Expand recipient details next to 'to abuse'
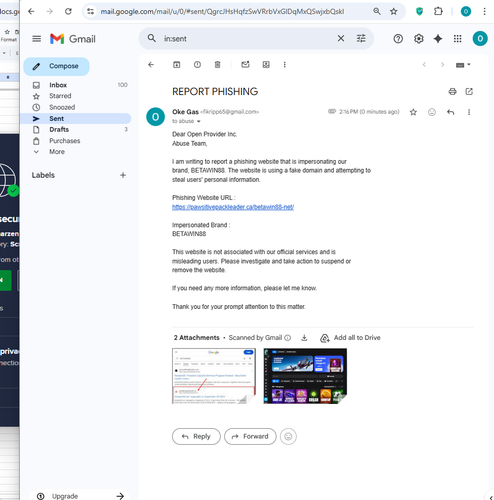494x500 pixels. 199,121
